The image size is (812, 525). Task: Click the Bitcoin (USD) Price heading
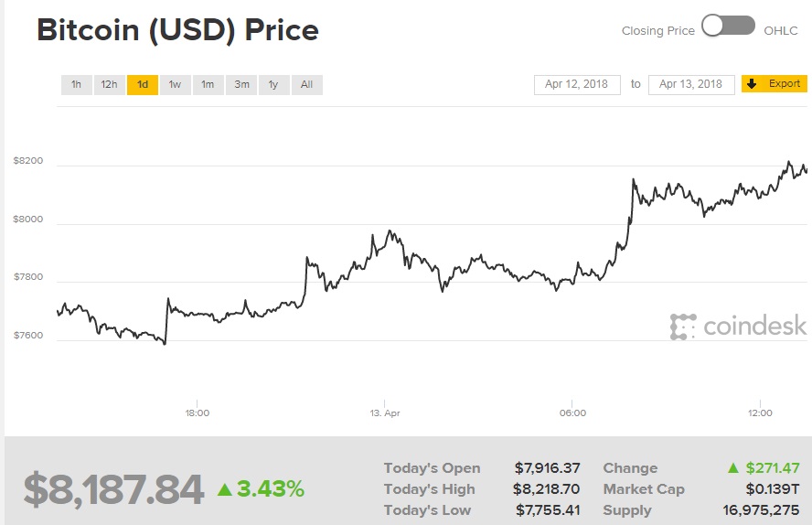click(177, 30)
